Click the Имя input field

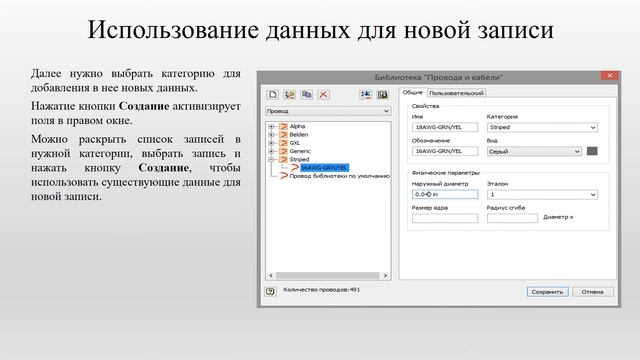click(x=445, y=127)
